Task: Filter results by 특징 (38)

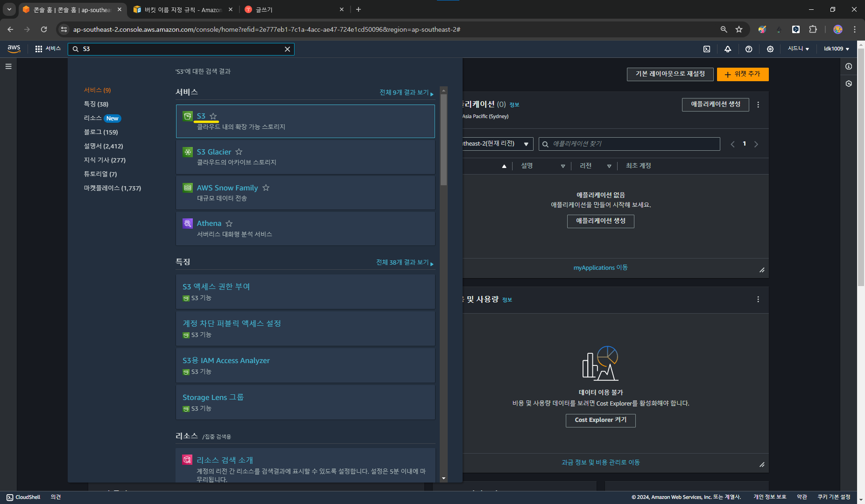Action: [x=96, y=104]
